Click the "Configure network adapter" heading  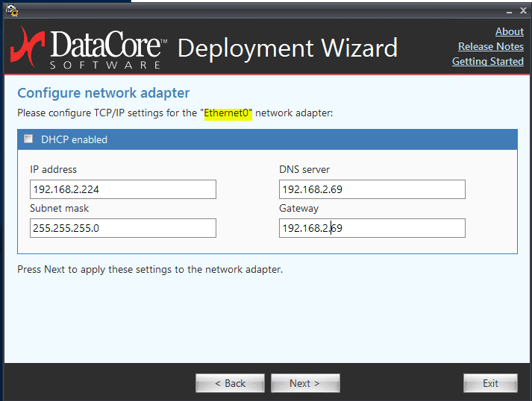tap(103, 93)
